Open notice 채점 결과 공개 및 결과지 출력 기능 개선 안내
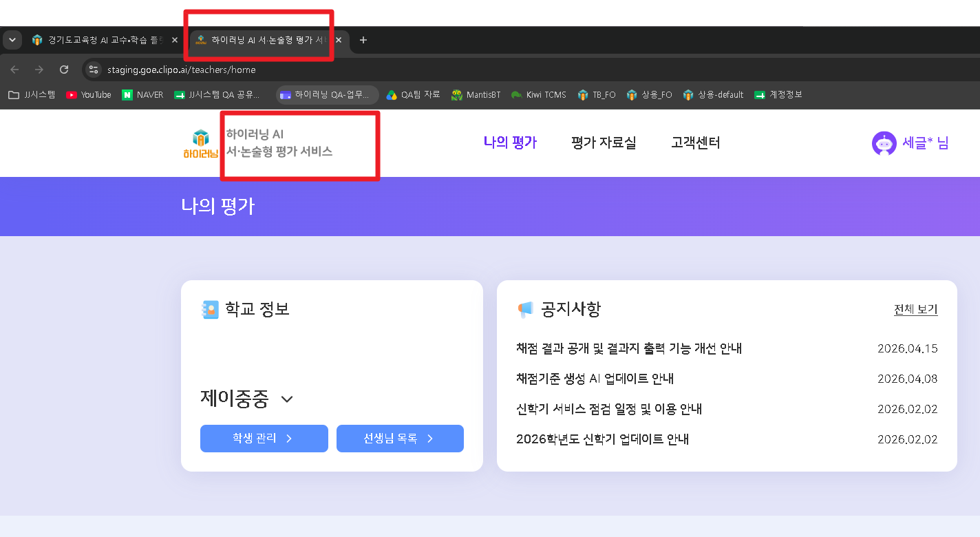The image size is (980, 537). click(629, 348)
